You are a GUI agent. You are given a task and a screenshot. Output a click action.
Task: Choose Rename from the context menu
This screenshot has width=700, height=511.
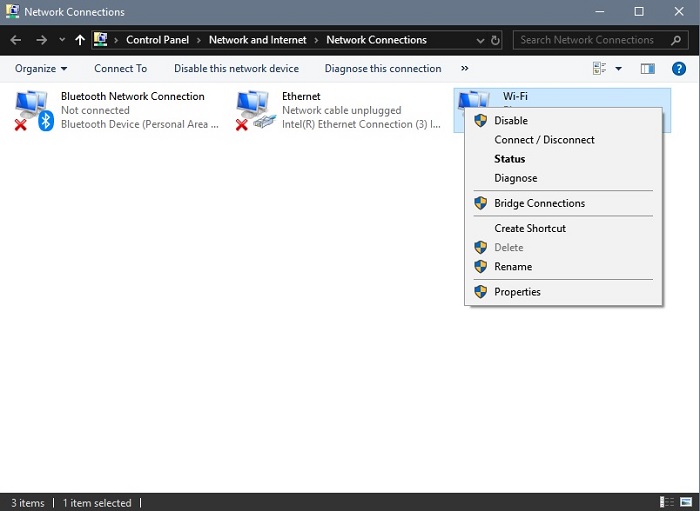point(513,267)
